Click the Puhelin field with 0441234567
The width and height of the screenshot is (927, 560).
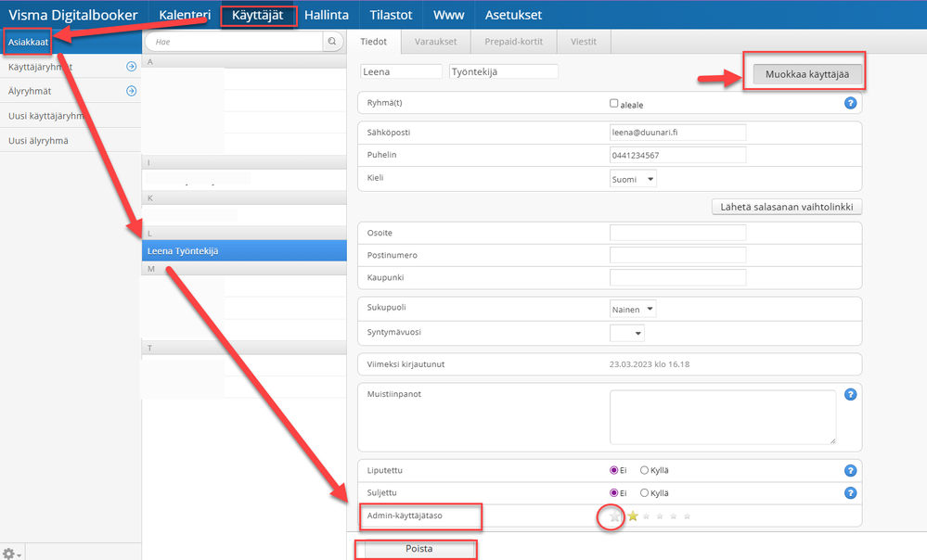click(677, 155)
